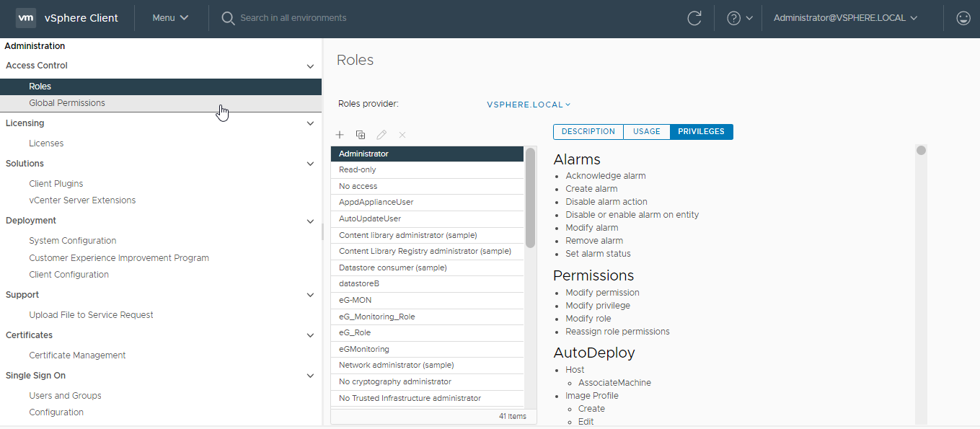Click the refresh icon in top bar
Screen dimensions: 980x429
pyautogui.click(x=694, y=18)
